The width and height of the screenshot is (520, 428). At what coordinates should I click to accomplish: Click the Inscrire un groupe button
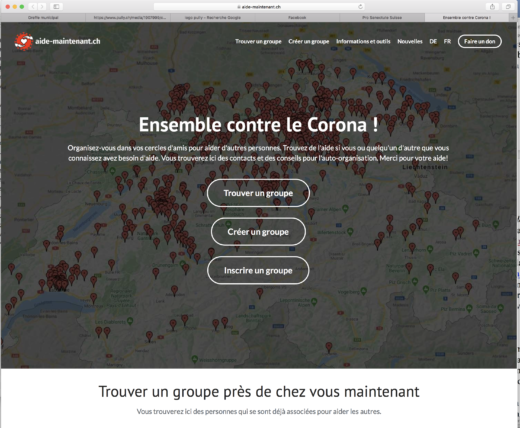pos(258,270)
